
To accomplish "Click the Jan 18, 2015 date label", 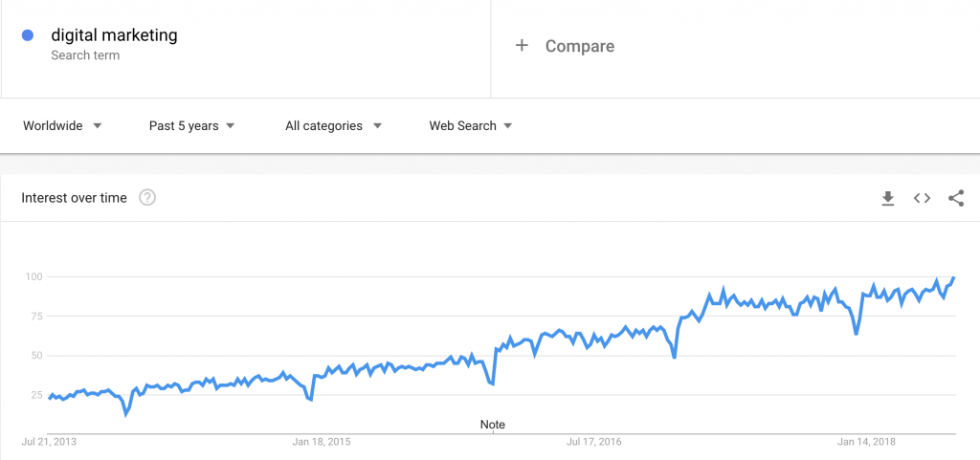I will 322,442.
